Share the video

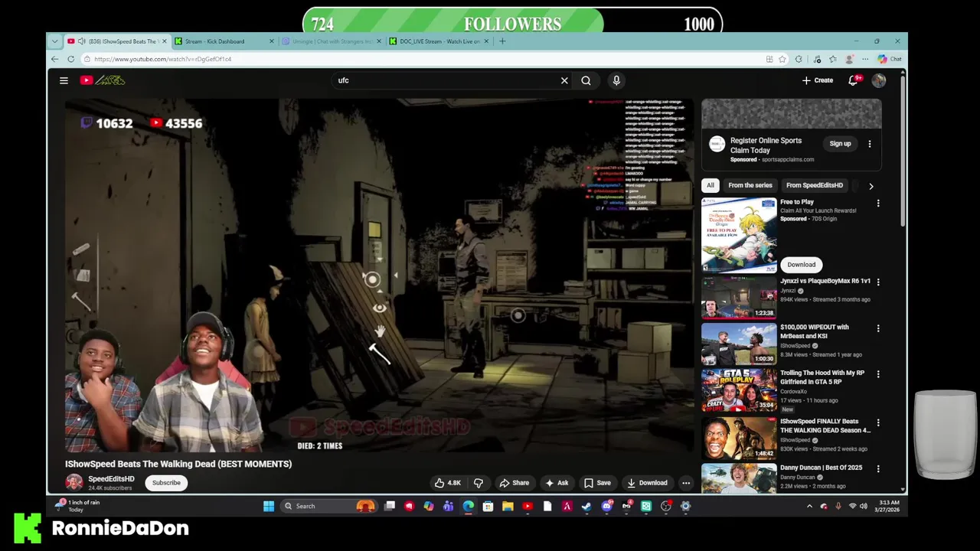[x=514, y=483]
